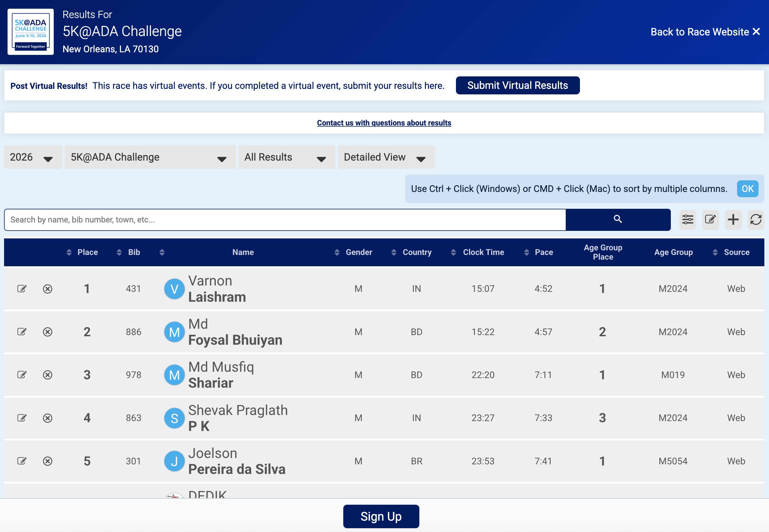769x532 pixels.
Task: Click the edit results pencil icon in toolbar
Action: [x=710, y=220]
